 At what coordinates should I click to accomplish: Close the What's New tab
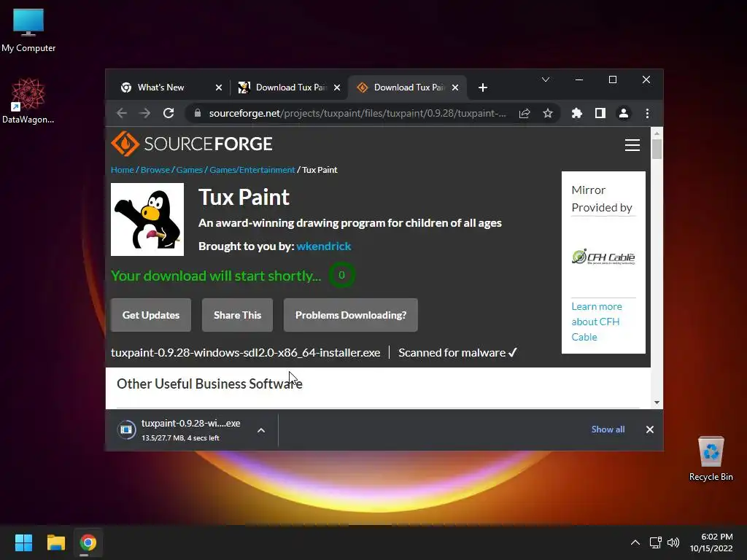(x=219, y=87)
